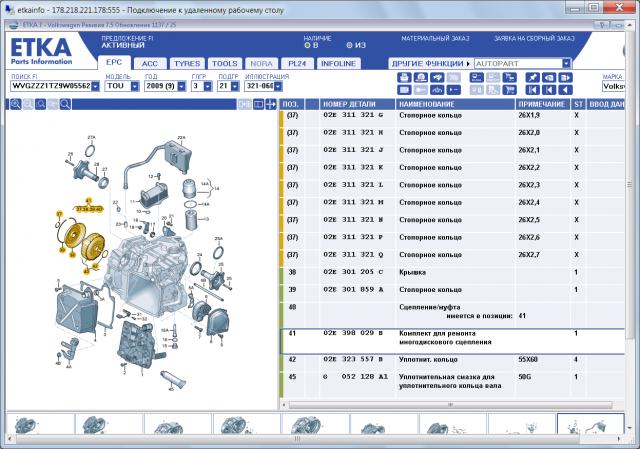Switch to the INFOLINE tab
This screenshot has height=449, width=640.
tap(338, 63)
